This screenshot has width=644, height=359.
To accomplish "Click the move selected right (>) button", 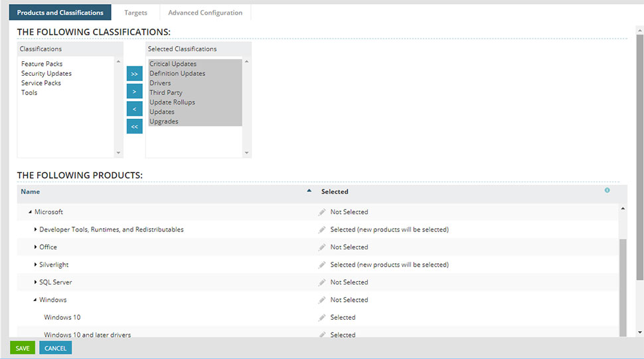I will pyautogui.click(x=134, y=91).
